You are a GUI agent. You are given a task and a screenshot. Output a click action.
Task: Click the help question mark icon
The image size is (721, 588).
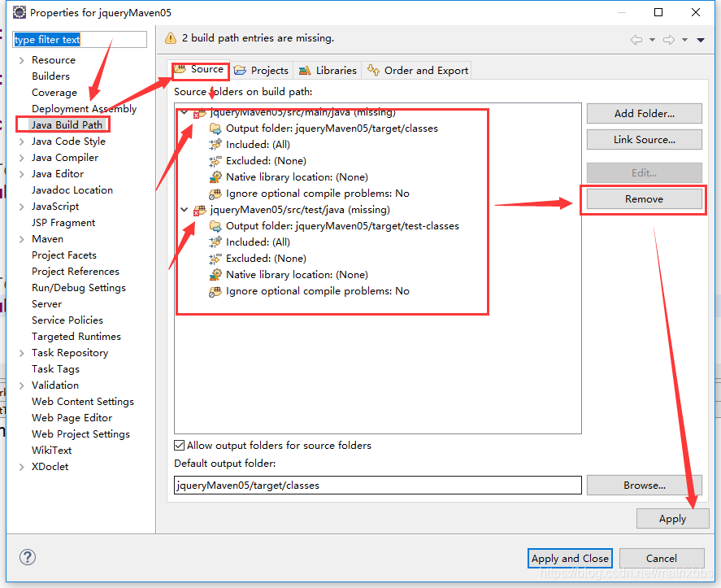[x=28, y=557]
